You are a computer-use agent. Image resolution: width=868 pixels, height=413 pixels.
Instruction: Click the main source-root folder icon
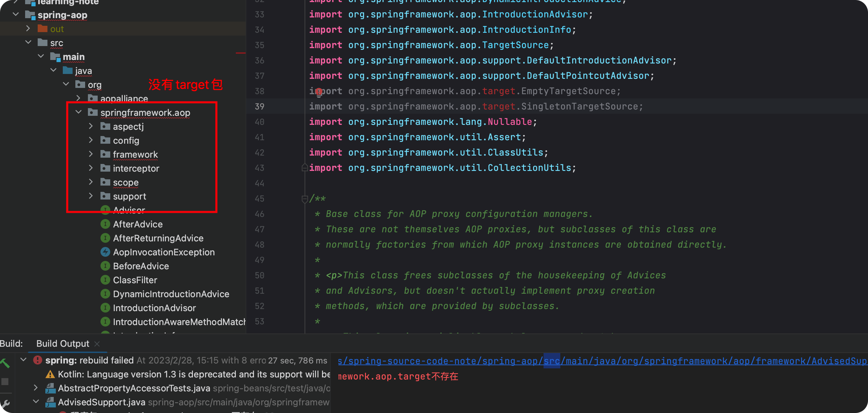[x=55, y=57]
